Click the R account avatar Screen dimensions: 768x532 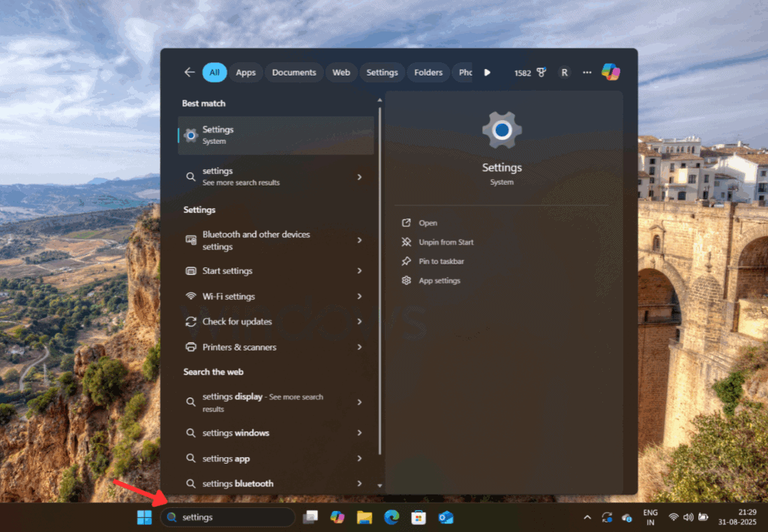pyautogui.click(x=564, y=73)
